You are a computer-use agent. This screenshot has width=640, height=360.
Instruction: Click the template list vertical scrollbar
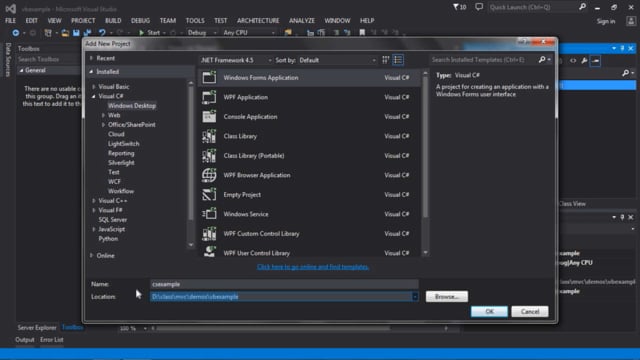pyautogui.click(x=425, y=163)
